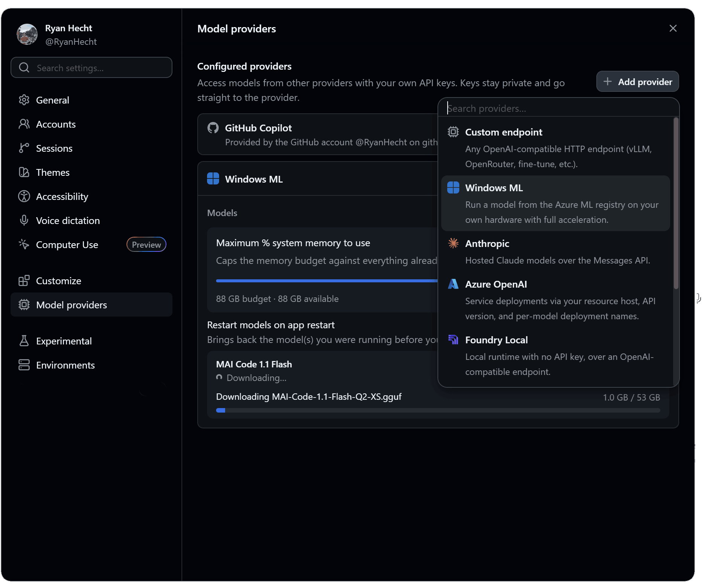
Task: Click Custom endpoint chip icon
Action: 453,132
